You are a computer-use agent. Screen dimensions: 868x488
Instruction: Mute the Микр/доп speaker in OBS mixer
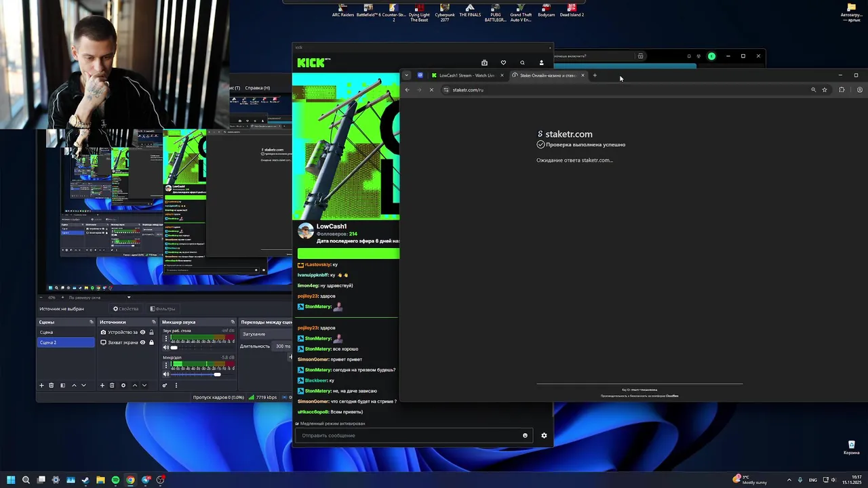[166, 374]
